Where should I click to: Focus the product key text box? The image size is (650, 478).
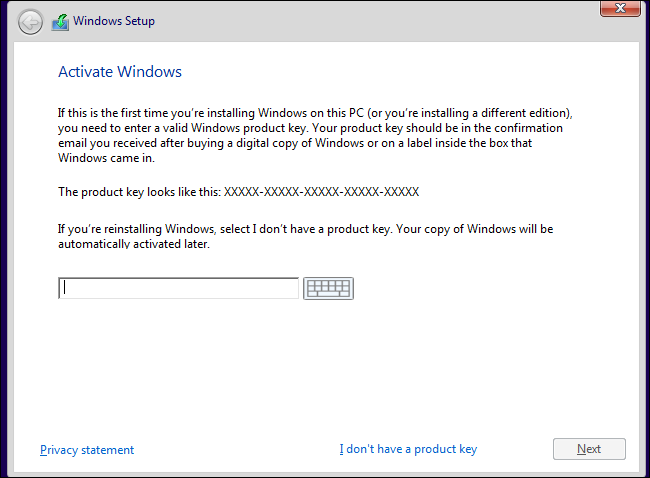click(179, 288)
